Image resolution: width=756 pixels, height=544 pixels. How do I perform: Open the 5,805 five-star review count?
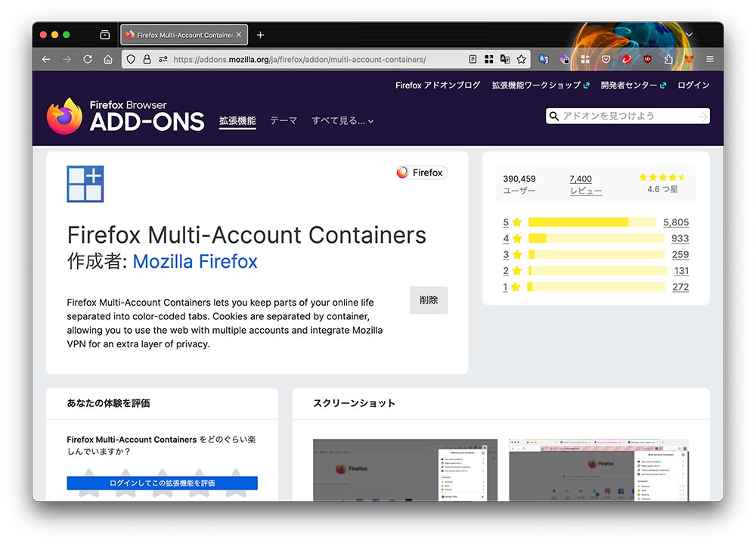[x=676, y=222]
